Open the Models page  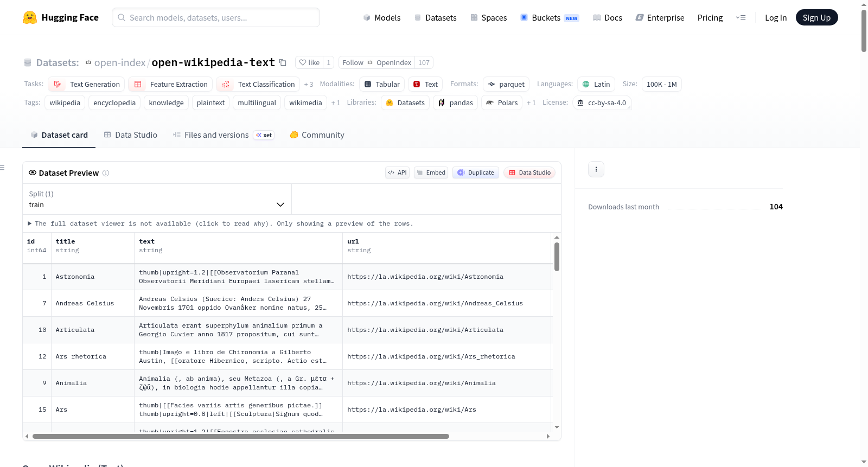[382, 17]
